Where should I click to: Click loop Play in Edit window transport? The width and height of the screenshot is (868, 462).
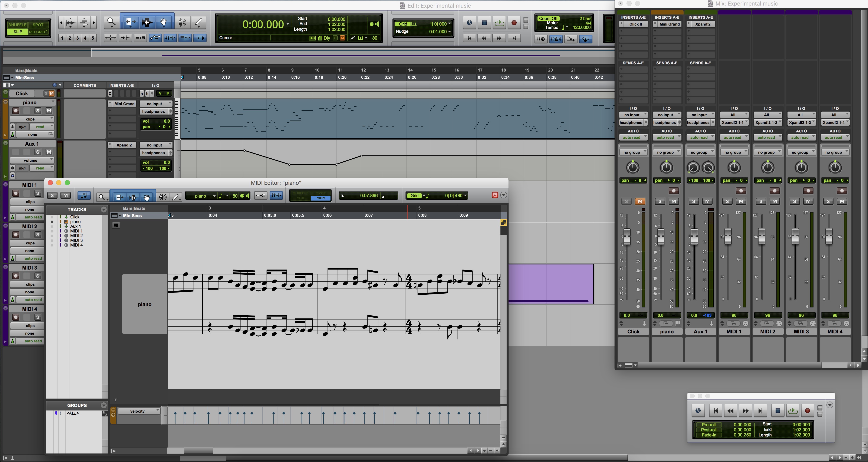pyautogui.click(x=499, y=23)
